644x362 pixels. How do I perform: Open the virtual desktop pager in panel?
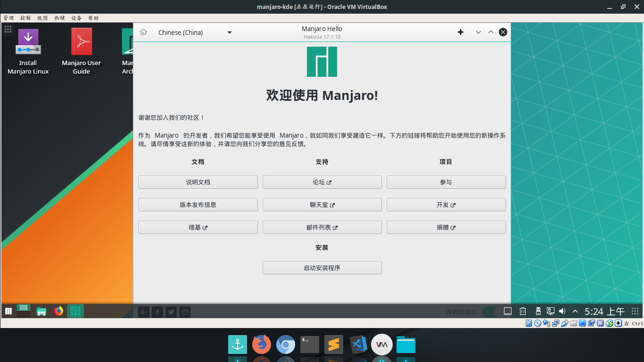pos(24,311)
